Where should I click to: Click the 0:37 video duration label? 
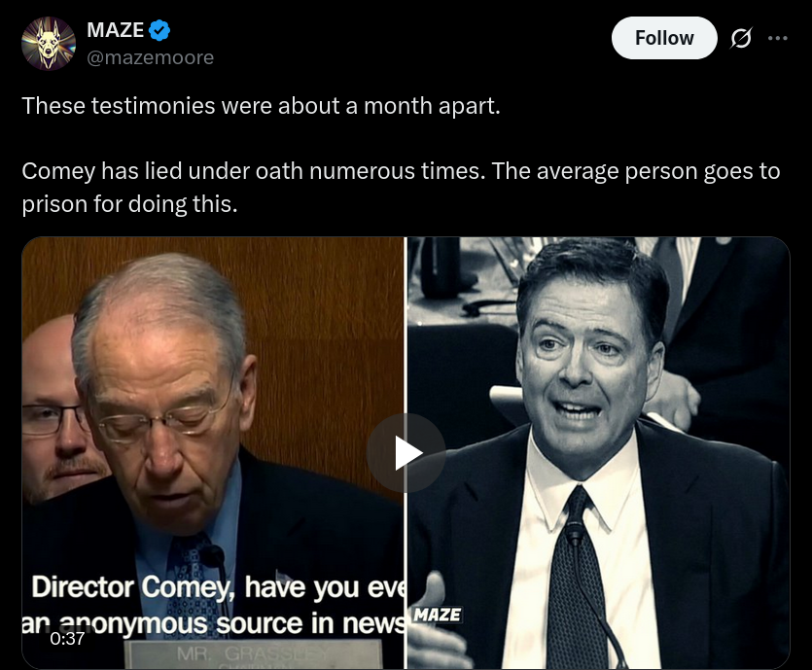tap(67, 639)
